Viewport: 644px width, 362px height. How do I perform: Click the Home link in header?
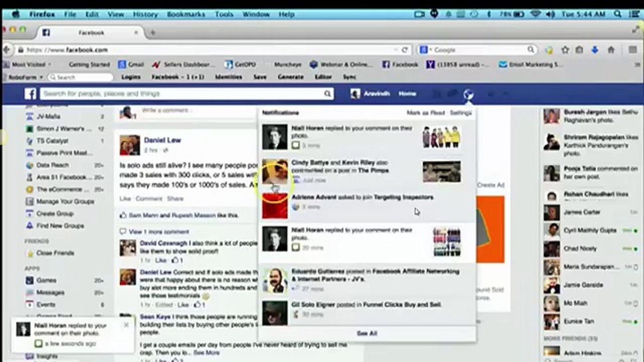point(407,94)
